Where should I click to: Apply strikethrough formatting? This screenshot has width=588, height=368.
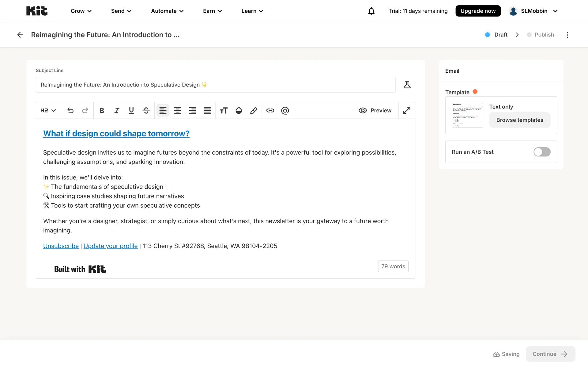(x=146, y=110)
